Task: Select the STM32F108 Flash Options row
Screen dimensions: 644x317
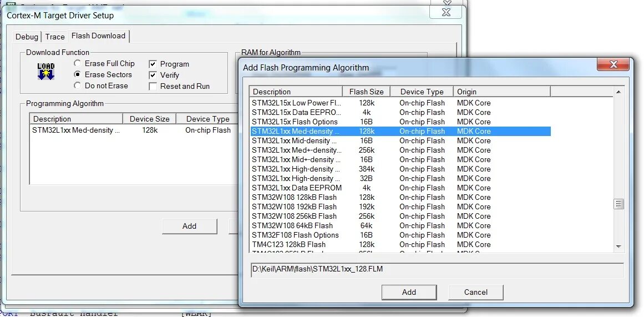Action: pos(400,235)
